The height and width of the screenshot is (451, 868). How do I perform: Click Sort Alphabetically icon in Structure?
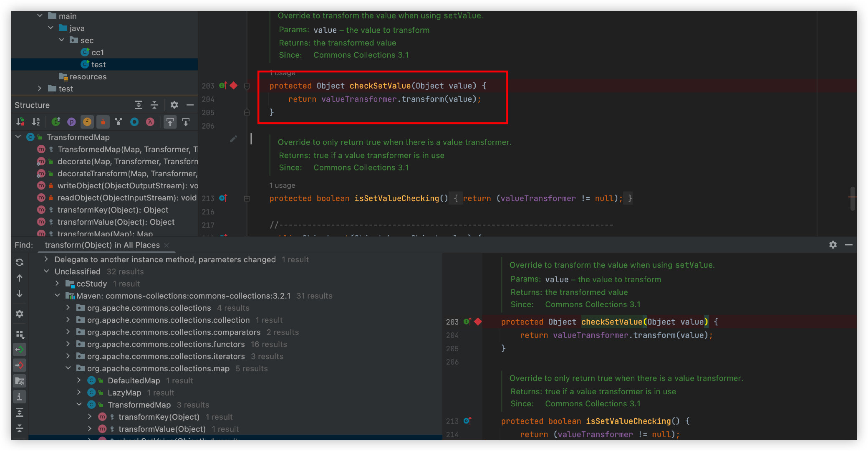pyautogui.click(x=36, y=122)
